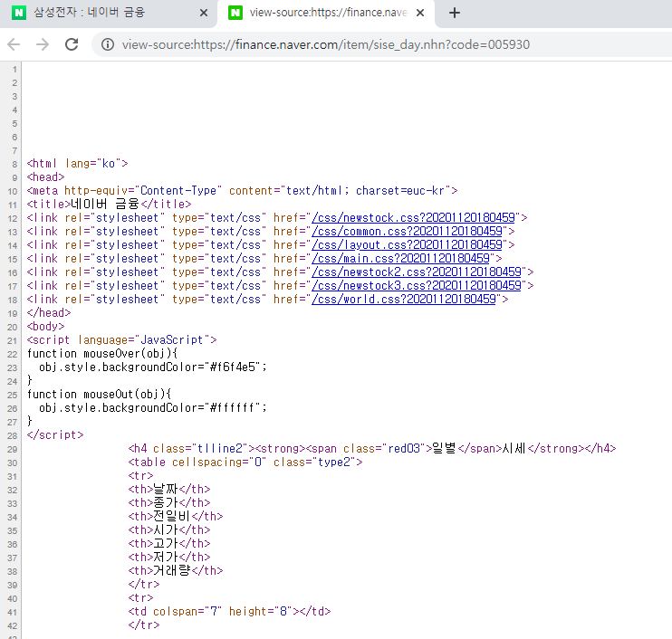Click the function mouseOver(obj){ line
This screenshot has width=672, height=639.
pyautogui.click(x=102, y=354)
